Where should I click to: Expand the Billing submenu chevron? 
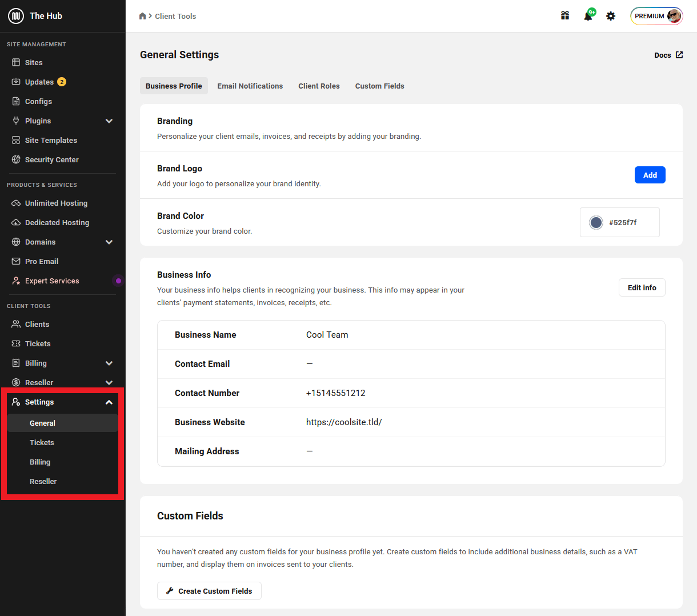tap(109, 363)
